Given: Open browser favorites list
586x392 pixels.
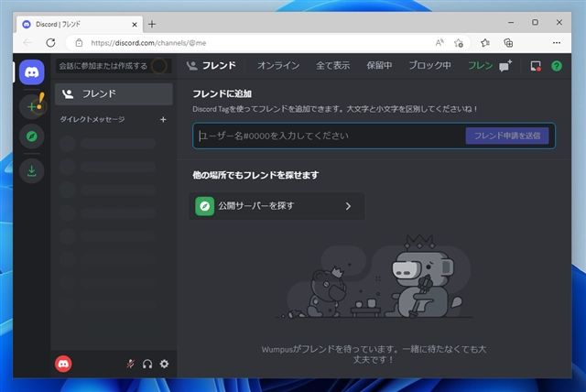Looking at the screenshot, I should [485, 43].
